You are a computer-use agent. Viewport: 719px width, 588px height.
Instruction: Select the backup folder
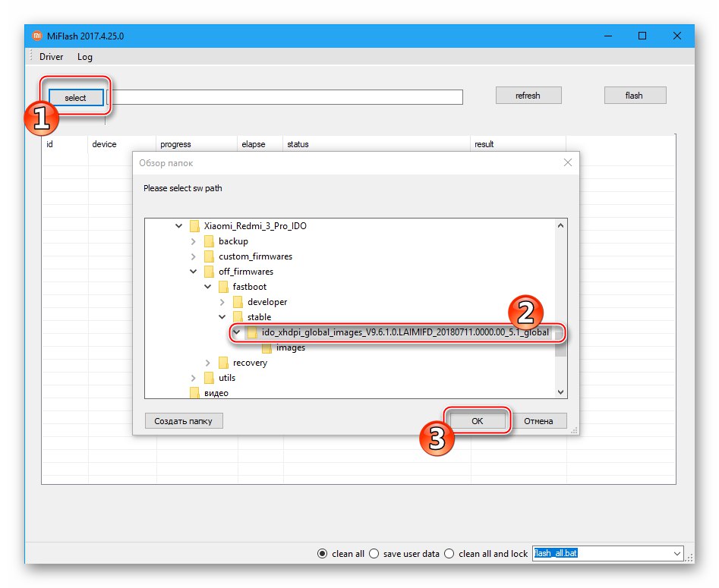233,241
